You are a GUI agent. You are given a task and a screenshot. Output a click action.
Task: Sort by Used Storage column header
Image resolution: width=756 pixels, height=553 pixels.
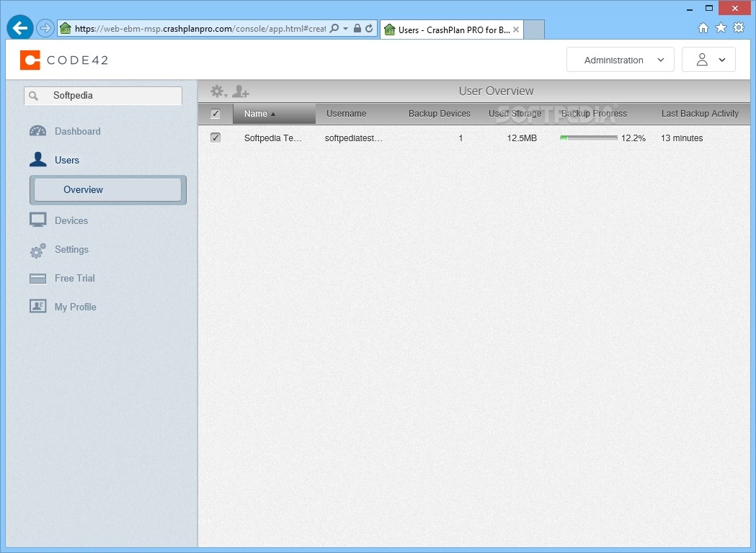(515, 114)
